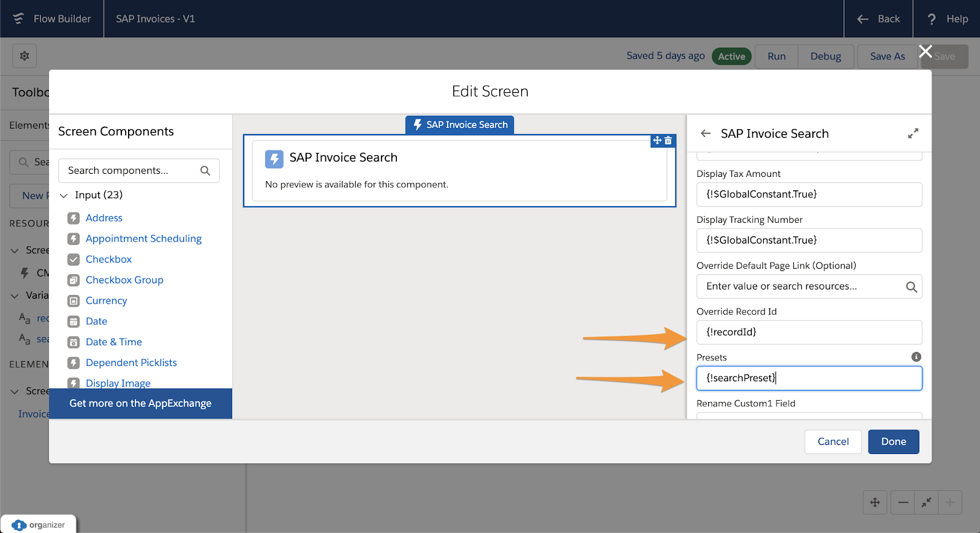Viewport: 980px width, 533px height.
Task: Select the Address component
Action: [104, 218]
